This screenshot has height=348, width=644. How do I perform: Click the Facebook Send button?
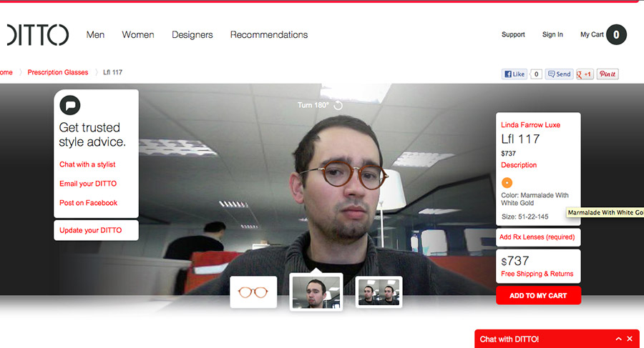tap(559, 74)
